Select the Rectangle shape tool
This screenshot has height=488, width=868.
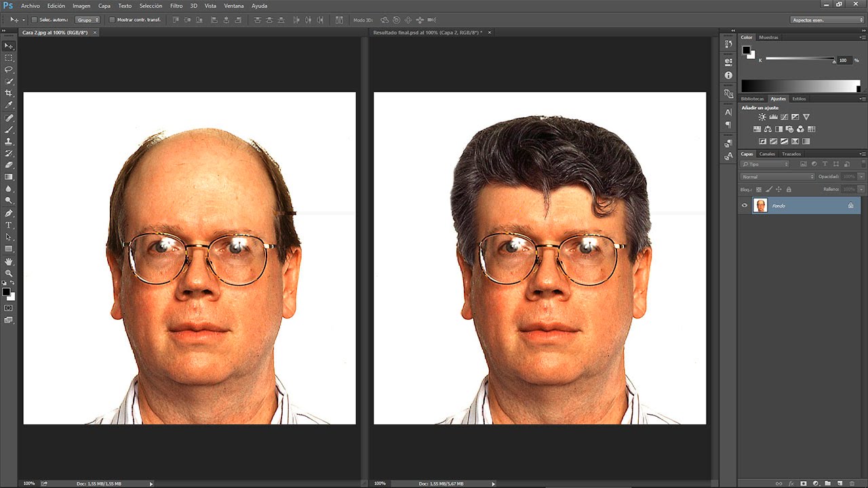click(9, 249)
